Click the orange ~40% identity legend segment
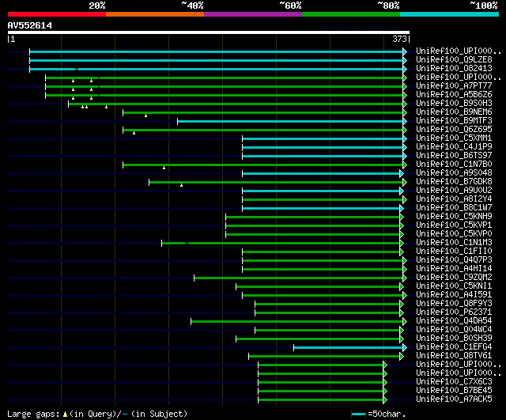This screenshot has width=506, height=420. [155, 14]
